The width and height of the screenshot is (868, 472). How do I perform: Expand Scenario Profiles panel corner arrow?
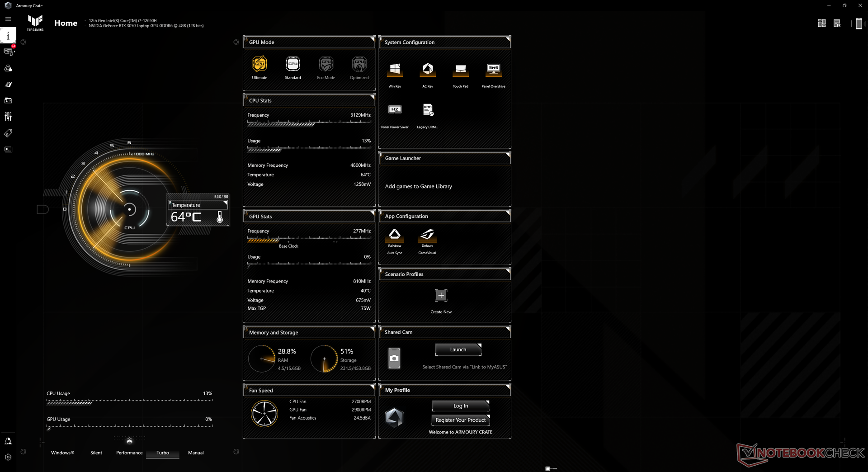click(508, 271)
